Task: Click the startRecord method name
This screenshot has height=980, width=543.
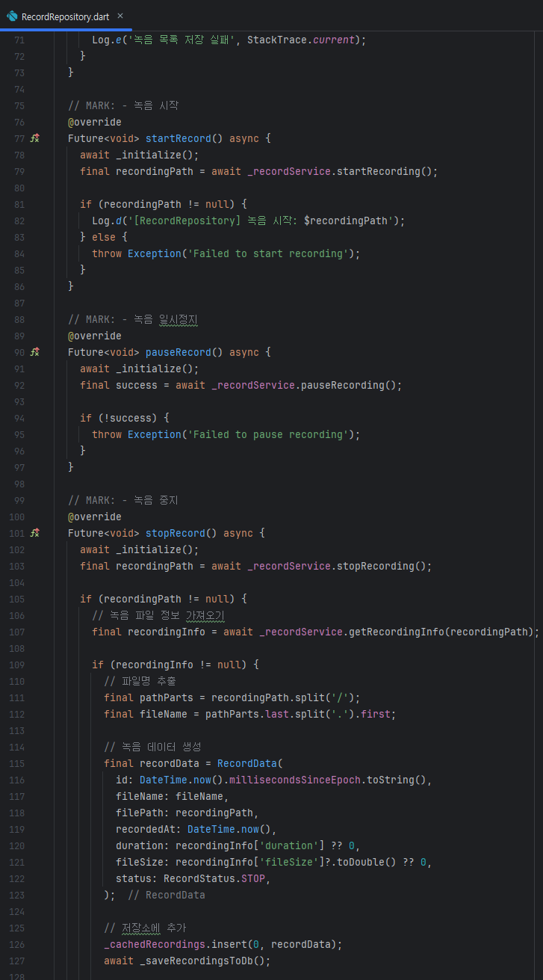Action: [x=179, y=138]
